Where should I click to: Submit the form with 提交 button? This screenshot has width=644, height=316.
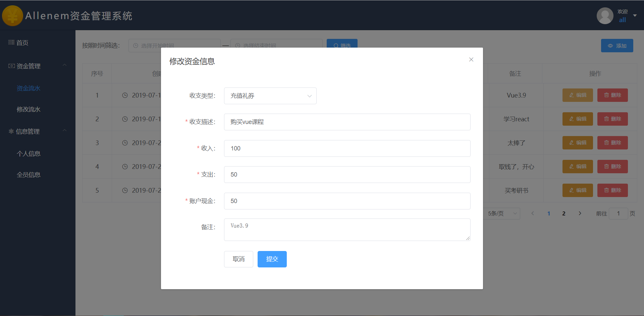(272, 259)
